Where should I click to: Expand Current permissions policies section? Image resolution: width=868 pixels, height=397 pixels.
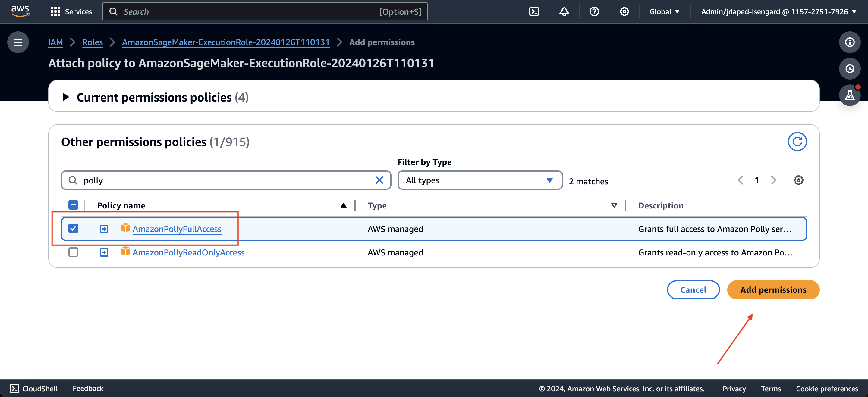tap(66, 97)
